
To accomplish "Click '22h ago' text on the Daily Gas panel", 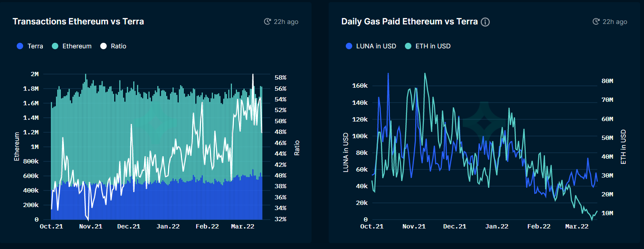I will 614,22.
